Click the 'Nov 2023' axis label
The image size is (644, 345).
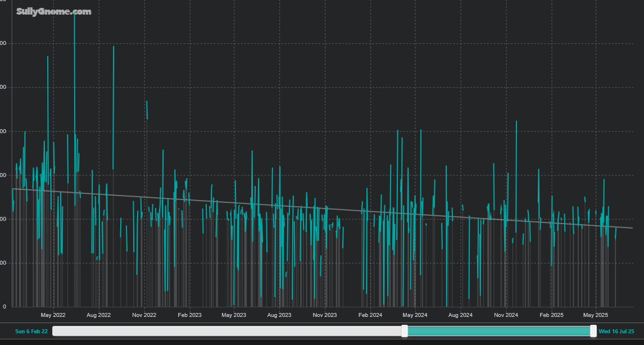click(x=325, y=315)
